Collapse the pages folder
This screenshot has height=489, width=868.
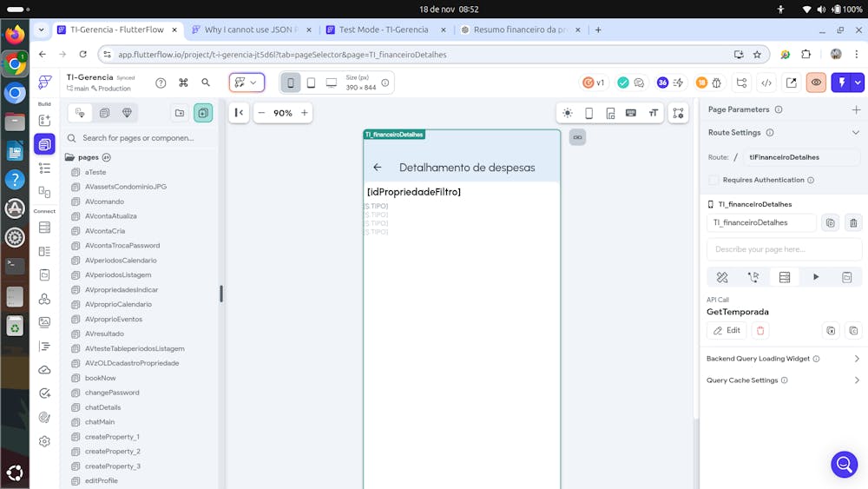(69, 157)
